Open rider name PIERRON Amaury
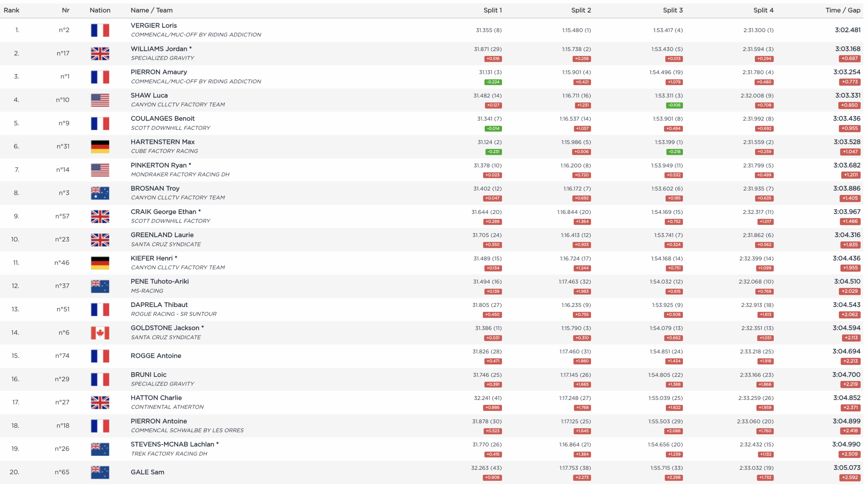 159,72
